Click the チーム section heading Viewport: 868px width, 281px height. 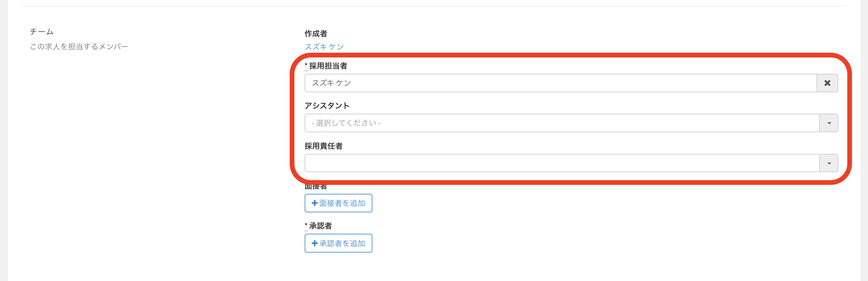tap(42, 31)
